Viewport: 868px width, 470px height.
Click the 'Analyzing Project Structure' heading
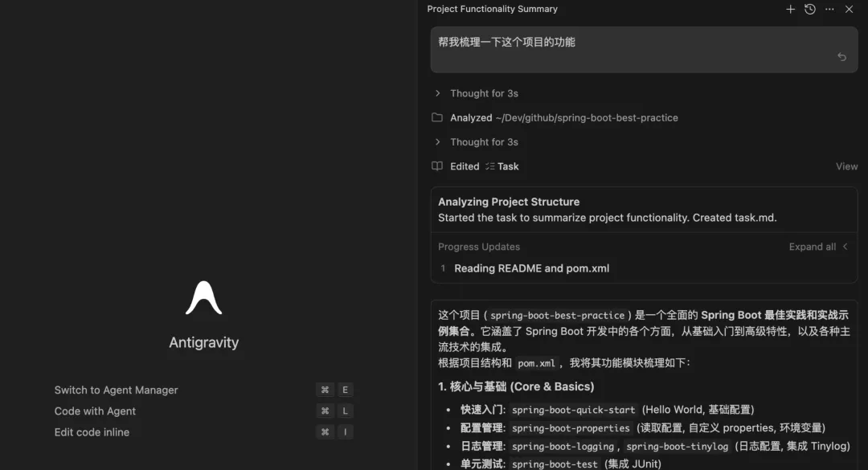[x=509, y=202]
